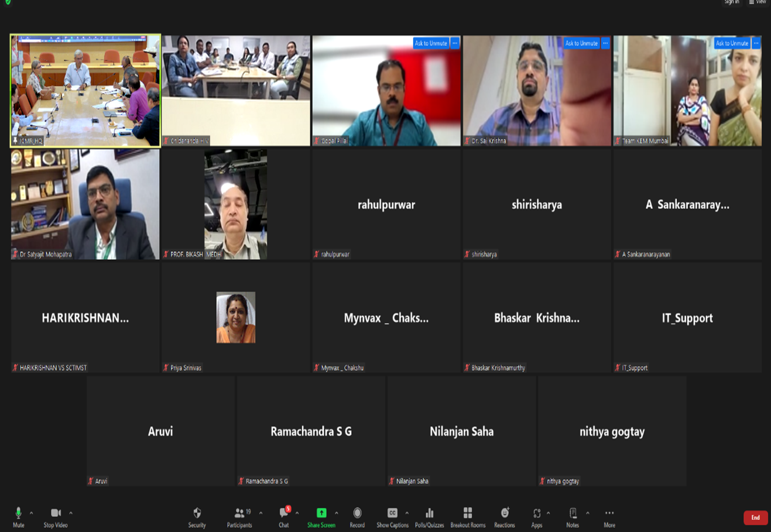Open more options on Team KEM Mumbai tile
Image resolution: width=771 pixels, height=532 pixels.
click(x=756, y=43)
